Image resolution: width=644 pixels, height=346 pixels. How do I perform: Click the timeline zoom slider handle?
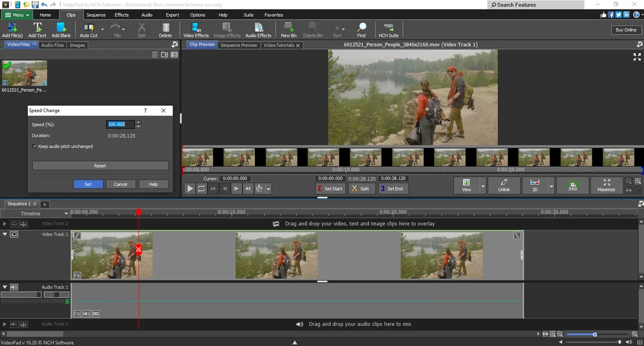[x=594, y=334]
